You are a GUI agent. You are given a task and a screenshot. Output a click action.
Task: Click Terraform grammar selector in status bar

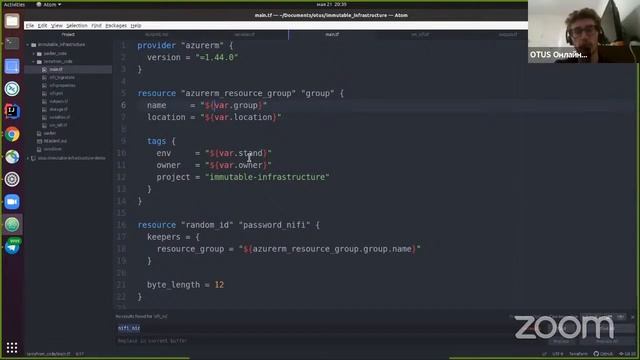(578, 354)
